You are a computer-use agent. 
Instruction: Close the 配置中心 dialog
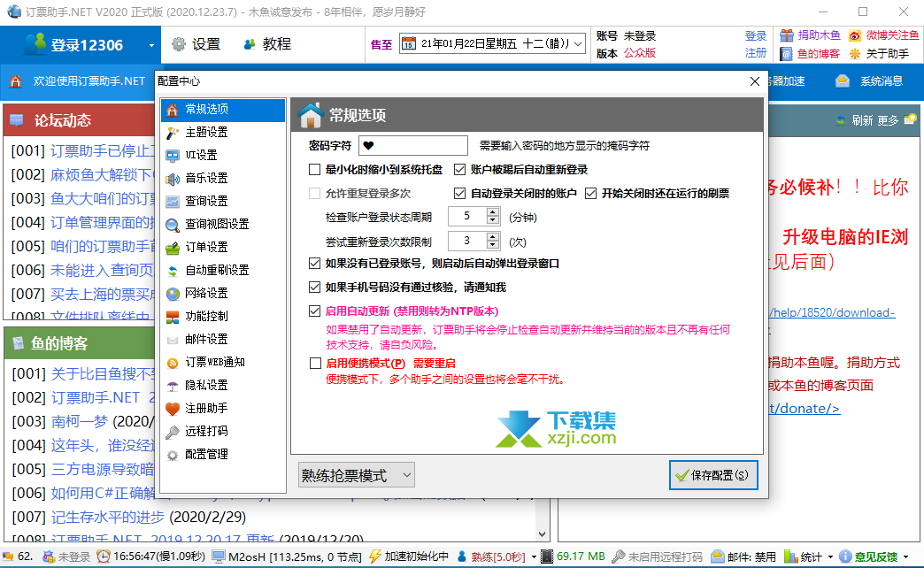coord(755,81)
